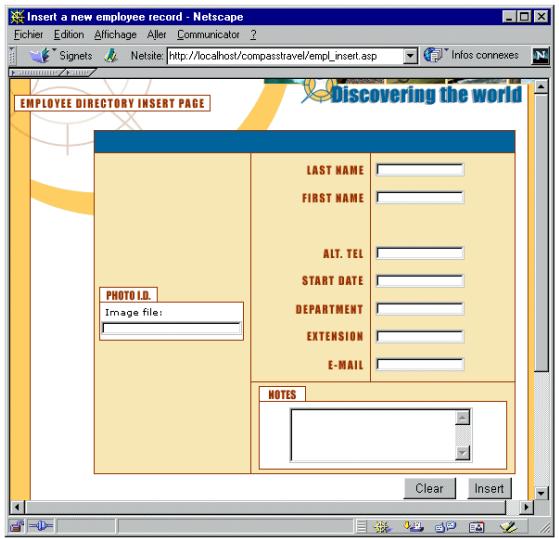Open the Affichage menu
This screenshot has height=539, width=559.
click(x=115, y=35)
